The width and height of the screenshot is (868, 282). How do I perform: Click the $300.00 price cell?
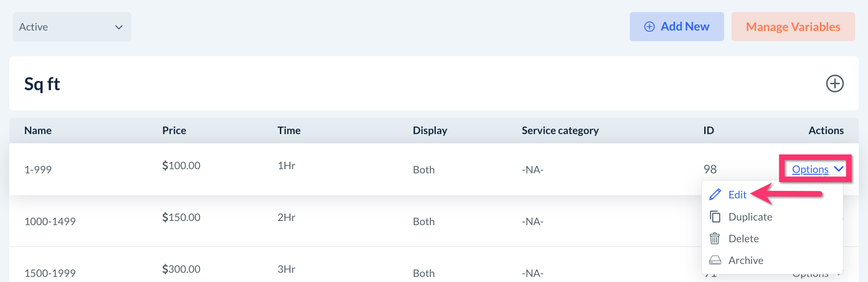tap(181, 269)
